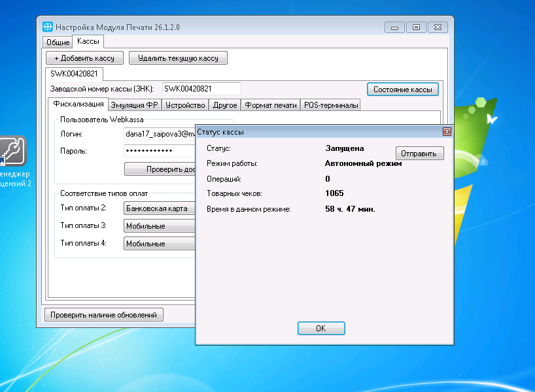Open the Фискализация tab
This screenshot has height=392, width=535.
[78, 105]
